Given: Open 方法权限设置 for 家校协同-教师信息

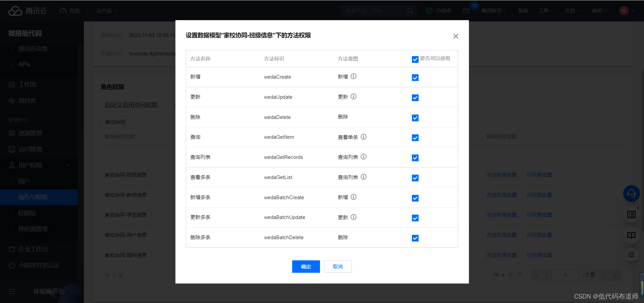Looking at the screenshot, I should (501, 195).
